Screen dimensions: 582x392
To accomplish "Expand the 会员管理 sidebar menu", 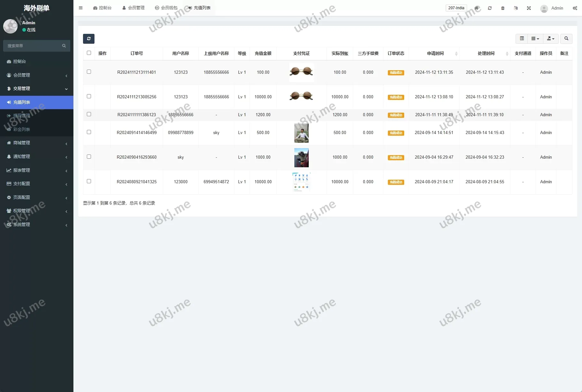I will (37, 75).
